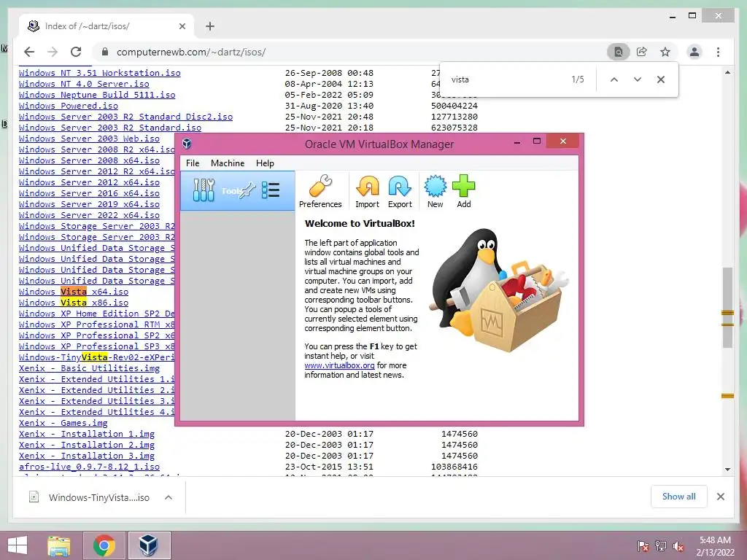
Task: Click Windows Server 2016 x64.iso link
Action: click(x=89, y=192)
